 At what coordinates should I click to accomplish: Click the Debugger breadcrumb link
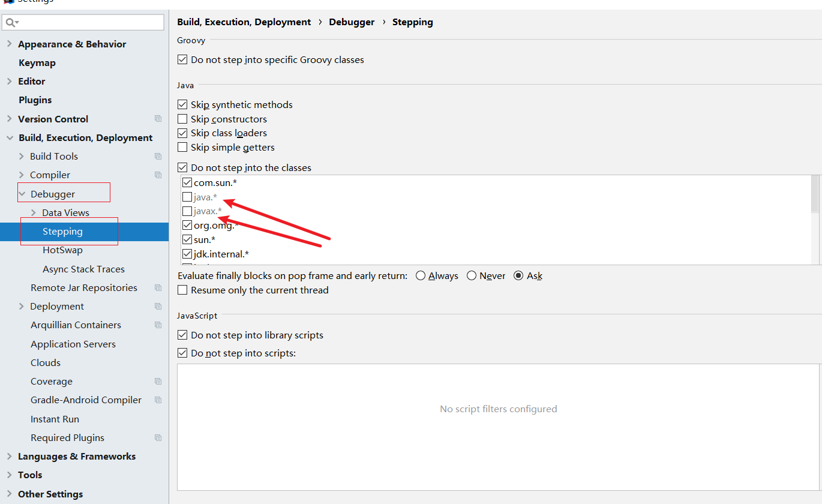pyautogui.click(x=352, y=22)
